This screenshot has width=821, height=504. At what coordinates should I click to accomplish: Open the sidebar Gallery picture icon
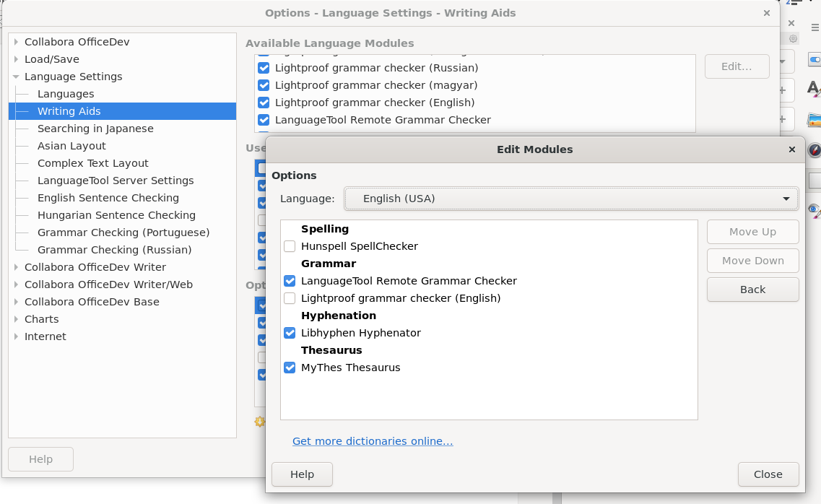[x=815, y=120]
